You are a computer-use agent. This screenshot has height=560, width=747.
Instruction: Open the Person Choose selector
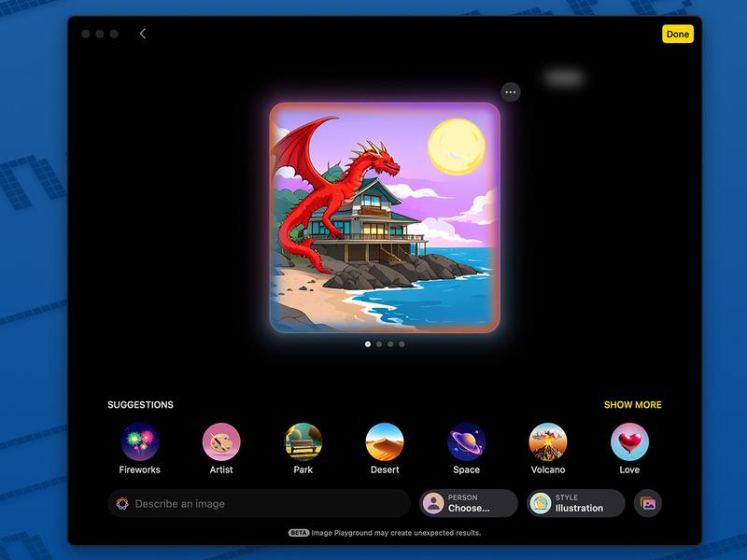(469, 503)
